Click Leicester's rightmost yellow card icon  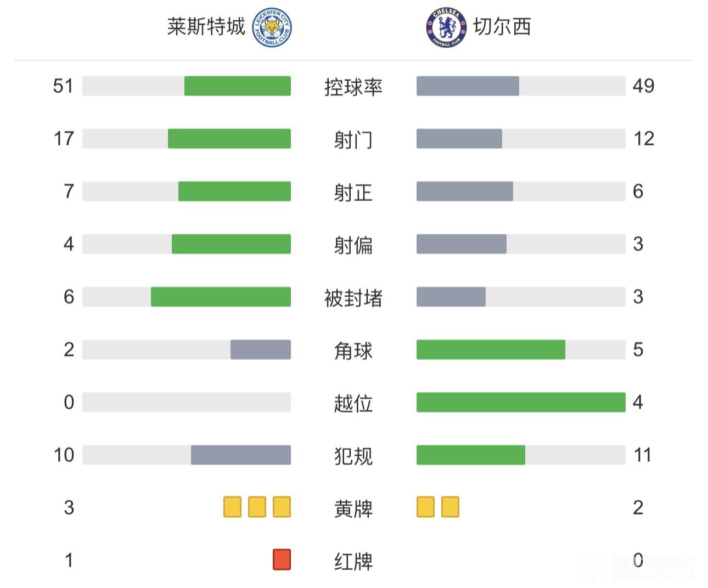[282, 507]
